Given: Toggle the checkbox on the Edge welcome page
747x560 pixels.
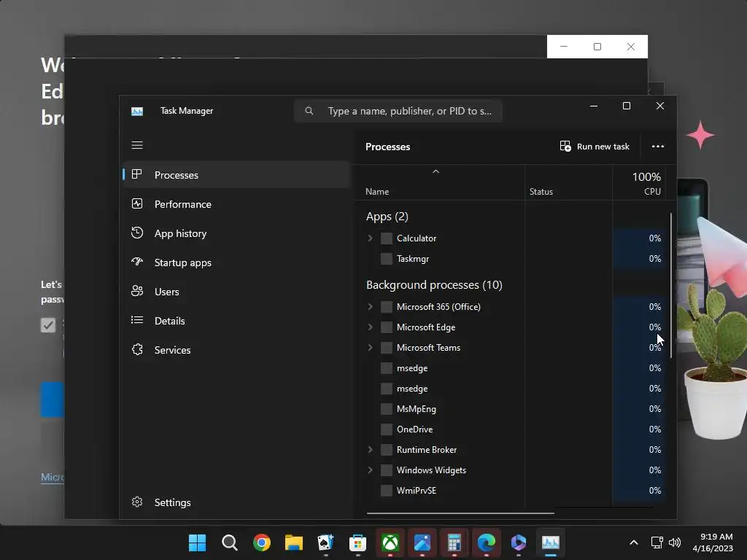Looking at the screenshot, I should [48, 325].
